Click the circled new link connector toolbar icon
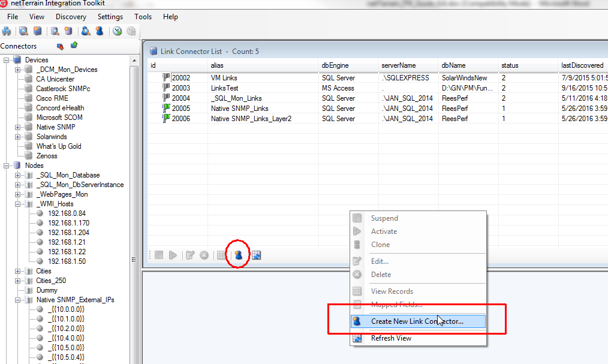This screenshot has width=608, height=364. point(238,255)
